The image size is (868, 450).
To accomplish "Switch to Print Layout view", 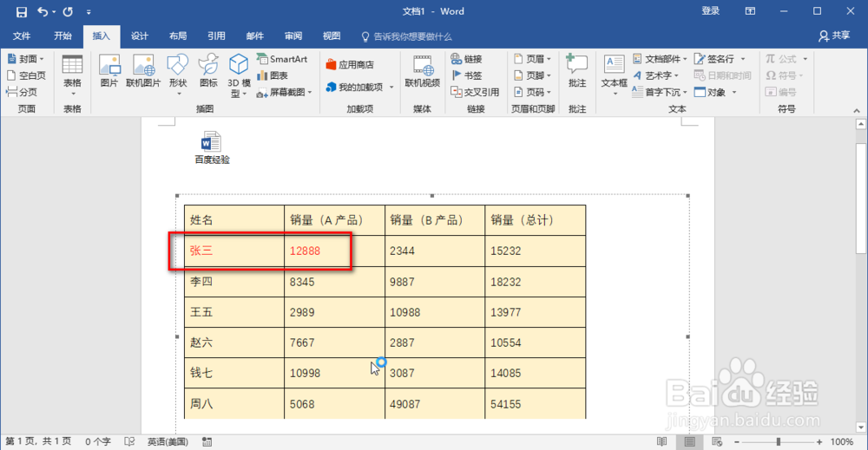I will click(x=689, y=441).
